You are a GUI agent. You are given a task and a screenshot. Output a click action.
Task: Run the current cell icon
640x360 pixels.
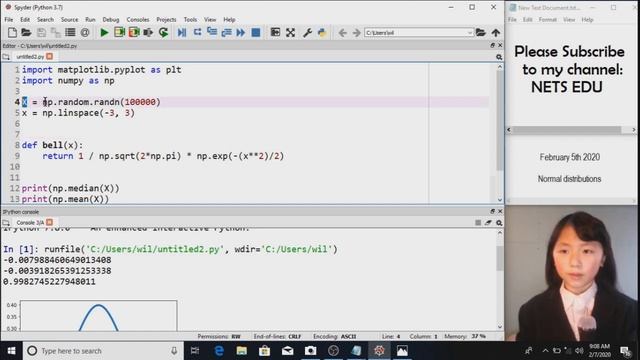119,32
